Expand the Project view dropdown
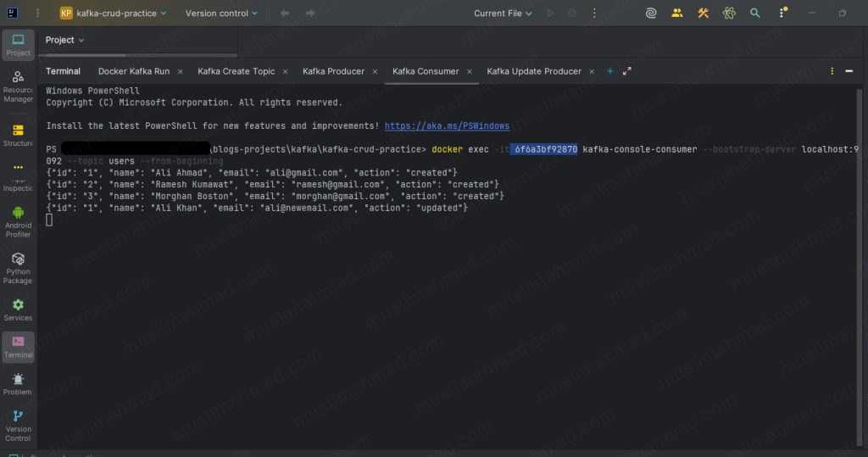Screen dimensions: 868x457 (x=64, y=40)
